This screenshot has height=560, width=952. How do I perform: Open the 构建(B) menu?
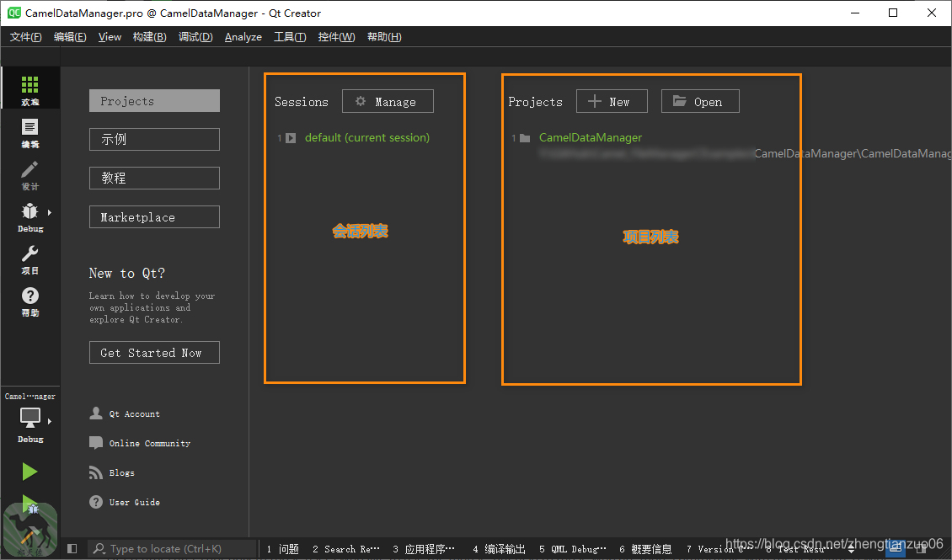point(149,37)
